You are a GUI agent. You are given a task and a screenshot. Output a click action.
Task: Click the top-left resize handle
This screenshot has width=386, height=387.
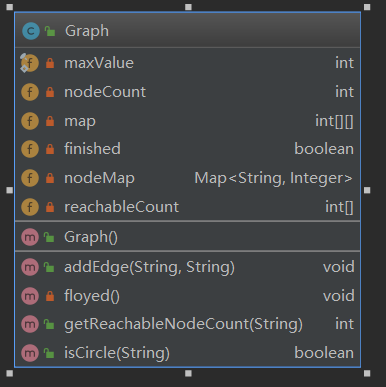10,7
